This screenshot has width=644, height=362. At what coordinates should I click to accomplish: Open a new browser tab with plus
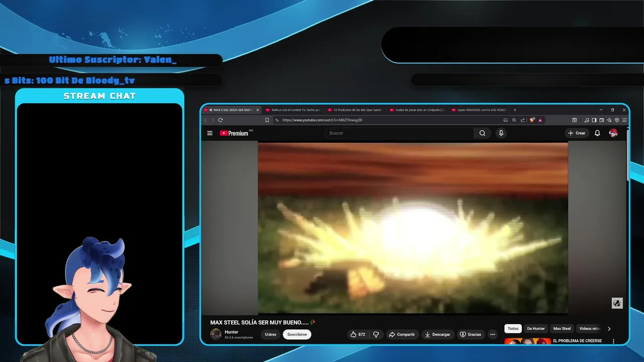(x=515, y=110)
